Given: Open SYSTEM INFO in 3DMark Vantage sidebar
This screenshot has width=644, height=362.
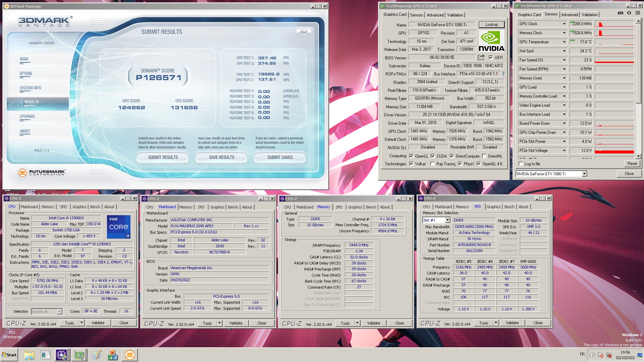Looking at the screenshot, I should point(31,88).
